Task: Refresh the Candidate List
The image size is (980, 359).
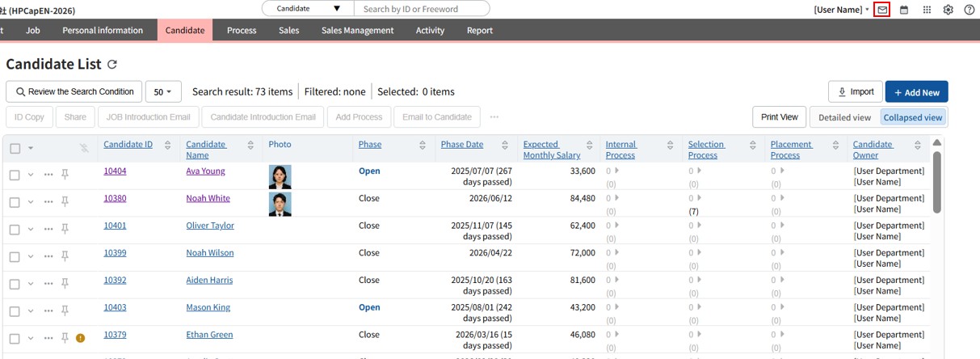Action: (112, 65)
